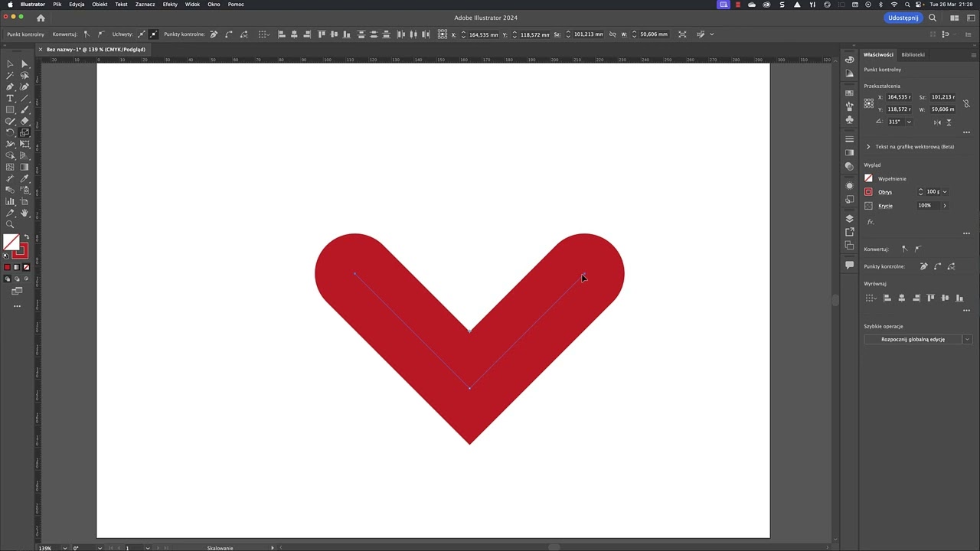Viewport: 980px width, 551px height.
Task: Select the Eyedropper tool
Action: pos(24,178)
